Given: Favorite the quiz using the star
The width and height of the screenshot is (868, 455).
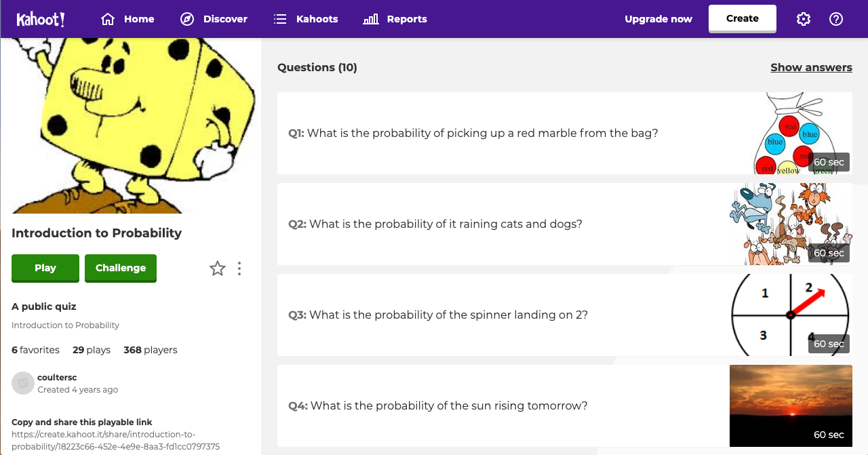Looking at the screenshot, I should [217, 268].
